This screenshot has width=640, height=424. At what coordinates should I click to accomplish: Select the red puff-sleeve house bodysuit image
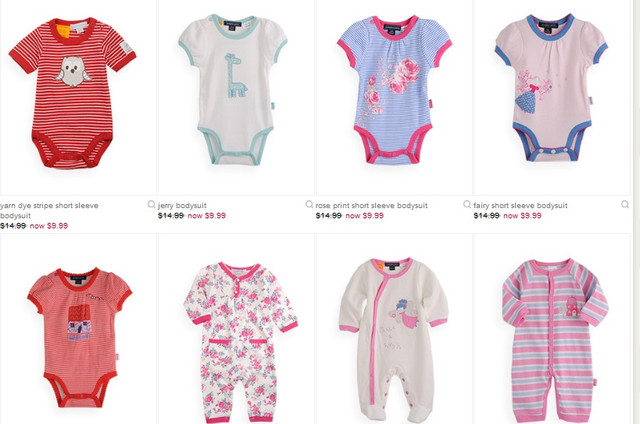80,337
